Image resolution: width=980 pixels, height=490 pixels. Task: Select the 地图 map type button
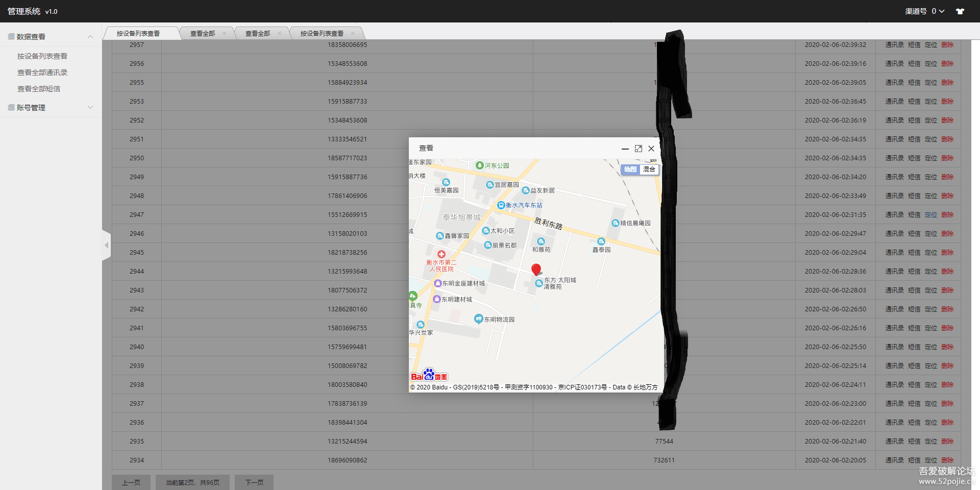[630, 169]
